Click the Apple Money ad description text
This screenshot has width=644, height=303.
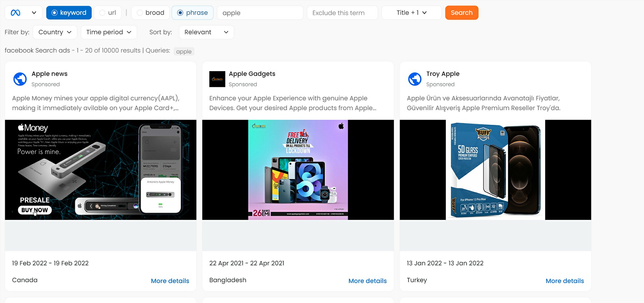pyautogui.click(x=96, y=103)
